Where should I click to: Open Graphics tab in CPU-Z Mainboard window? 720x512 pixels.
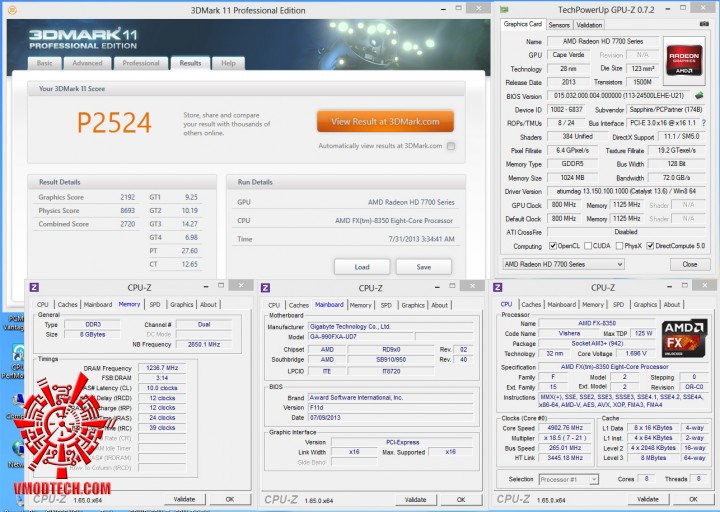[413, 305]
